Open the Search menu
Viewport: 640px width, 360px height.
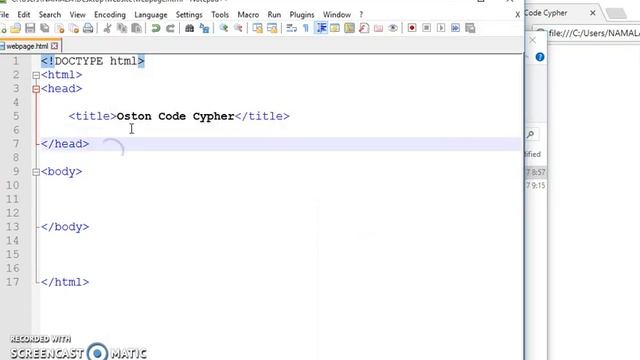tap(50, 15)
